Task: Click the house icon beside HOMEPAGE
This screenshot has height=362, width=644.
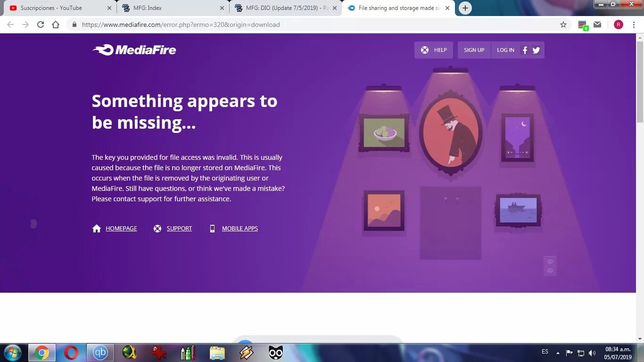Action: (x=97, y=229)
